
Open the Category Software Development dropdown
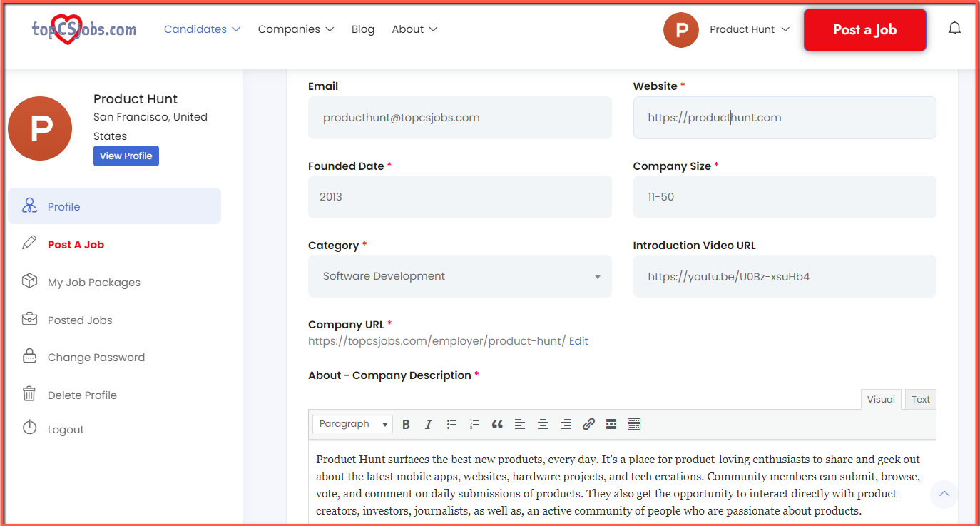460,276
